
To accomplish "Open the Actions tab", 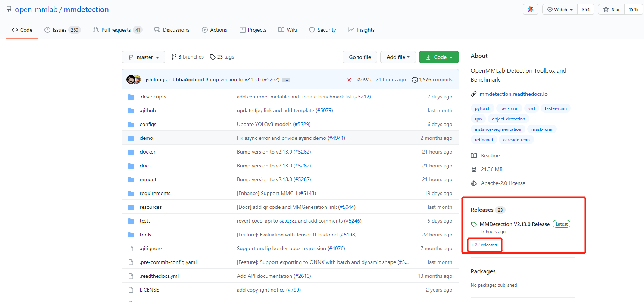I will (x=215, y=30).
